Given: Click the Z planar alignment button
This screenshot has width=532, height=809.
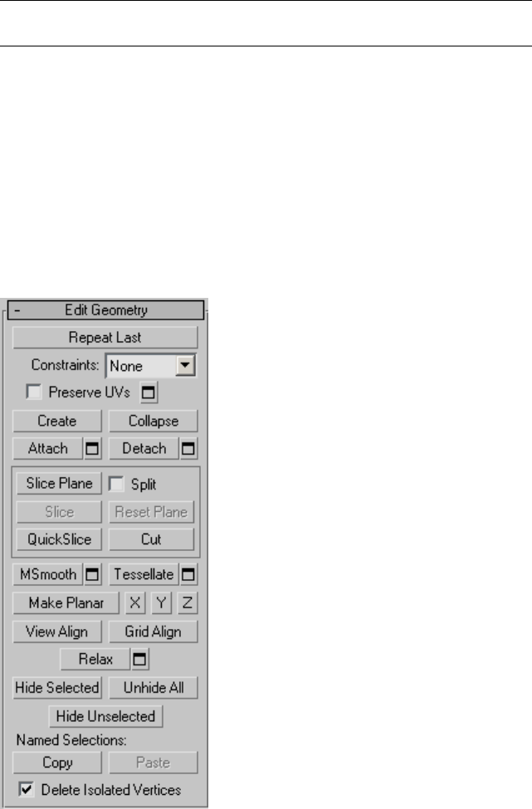Looking at the screenshot, I should [188, 602].
